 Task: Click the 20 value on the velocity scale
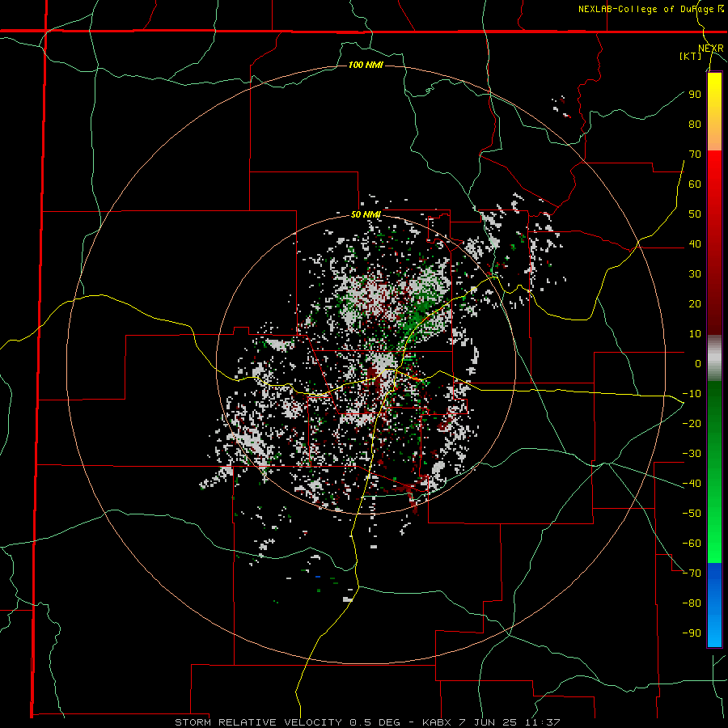(x=695, y=303)
